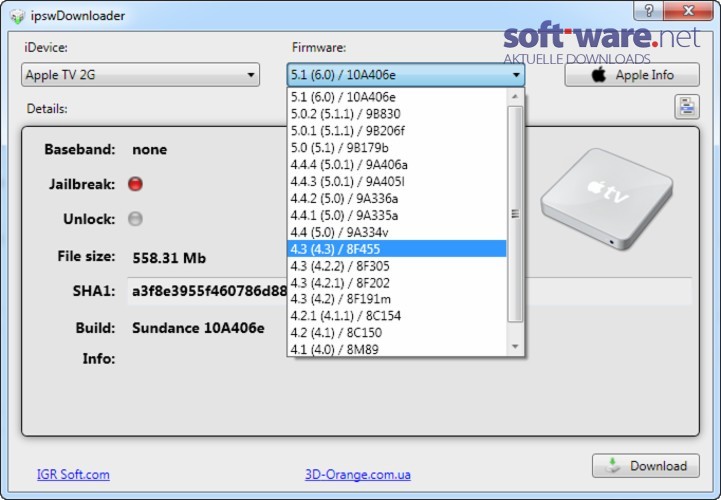Click the ipswDownloader title bar app icon
The image size is (721, 500).
point(17,17)
